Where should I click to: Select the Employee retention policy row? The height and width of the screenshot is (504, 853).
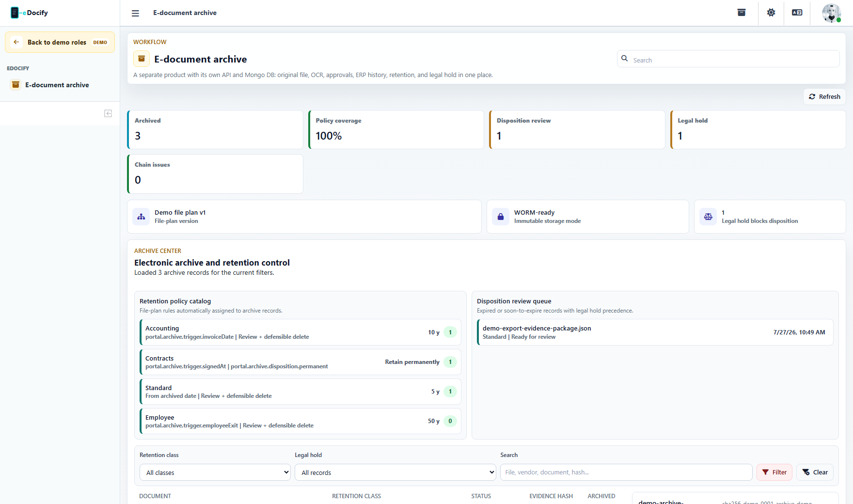click(x=300, y=421)
